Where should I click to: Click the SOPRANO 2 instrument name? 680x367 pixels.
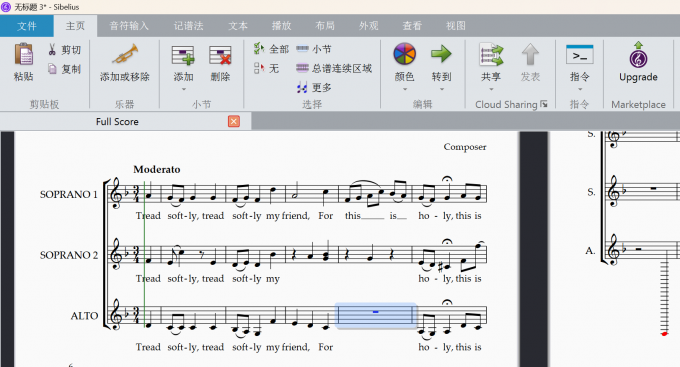point(69,255)
